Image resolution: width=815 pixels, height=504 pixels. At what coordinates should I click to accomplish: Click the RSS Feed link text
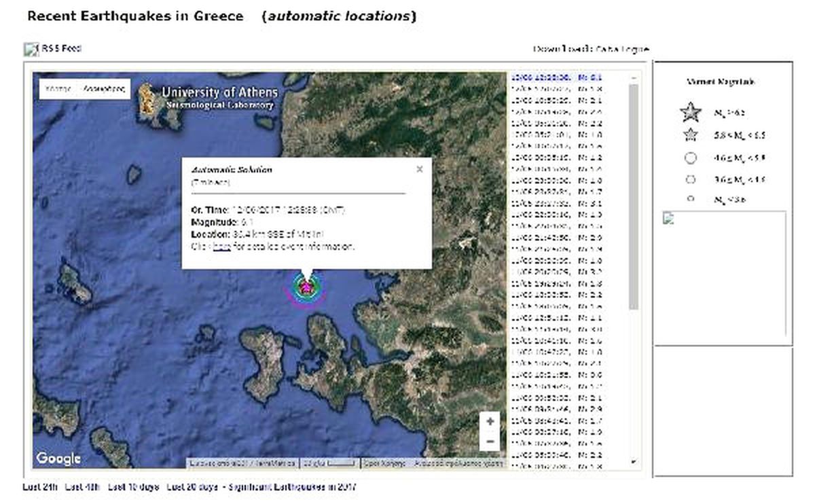click(62, 48)
